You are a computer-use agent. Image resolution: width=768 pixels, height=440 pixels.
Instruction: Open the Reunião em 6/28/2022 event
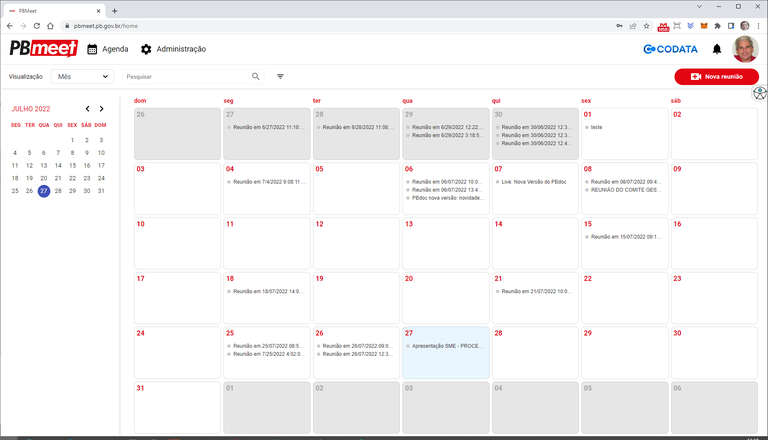coord(357,127)
